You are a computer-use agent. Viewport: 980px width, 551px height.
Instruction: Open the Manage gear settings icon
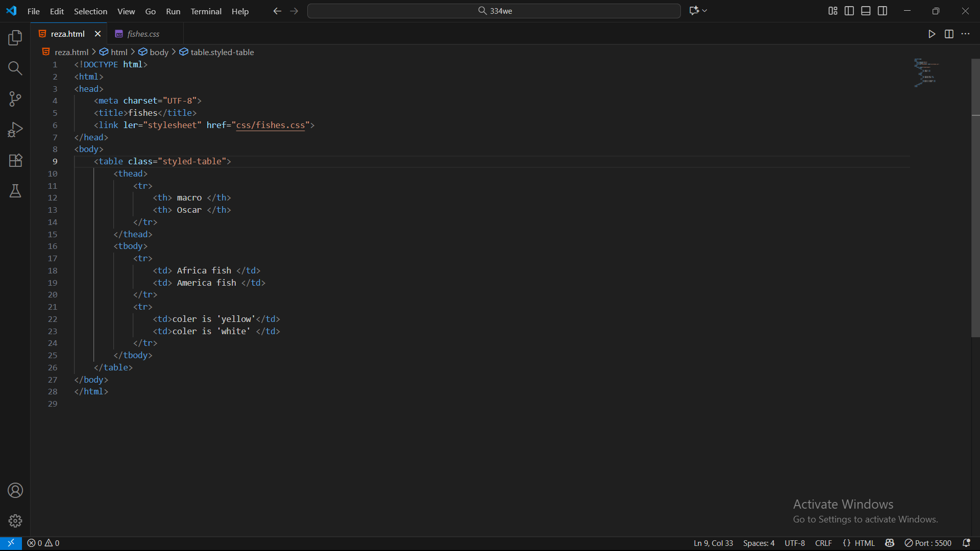tap(15, 521)
